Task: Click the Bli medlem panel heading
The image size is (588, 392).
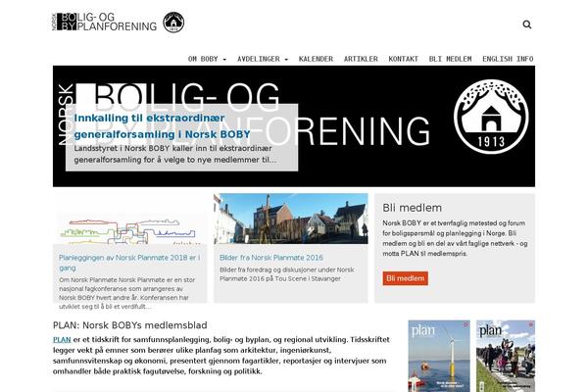Action: pyautogui.click(x=413, y=208)
